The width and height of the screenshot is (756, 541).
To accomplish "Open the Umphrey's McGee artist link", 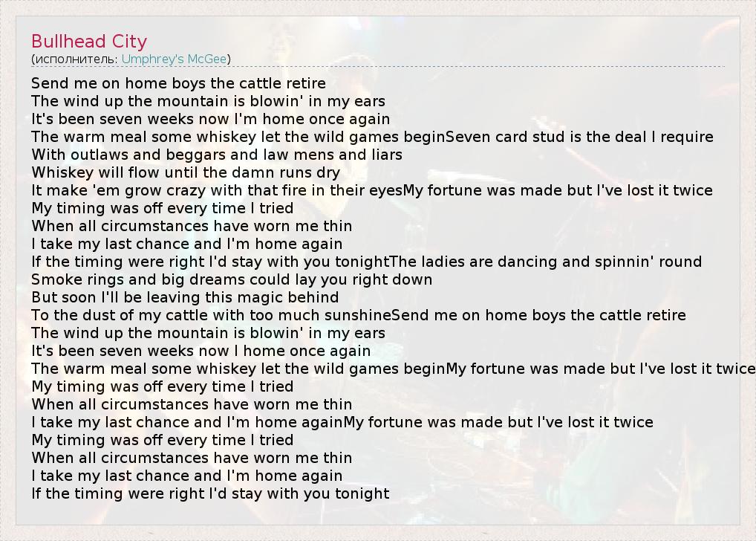I will click(175, 59).
